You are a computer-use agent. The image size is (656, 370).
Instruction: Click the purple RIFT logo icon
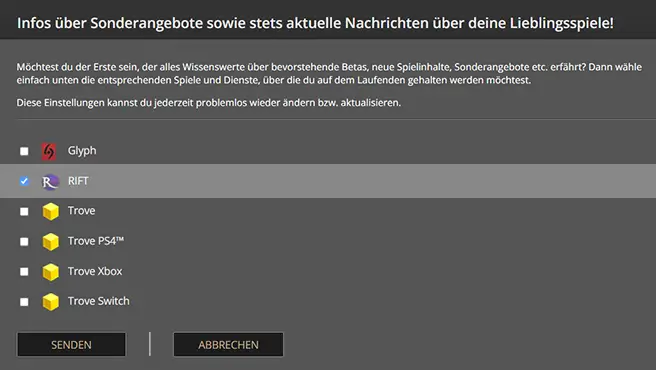50,181
